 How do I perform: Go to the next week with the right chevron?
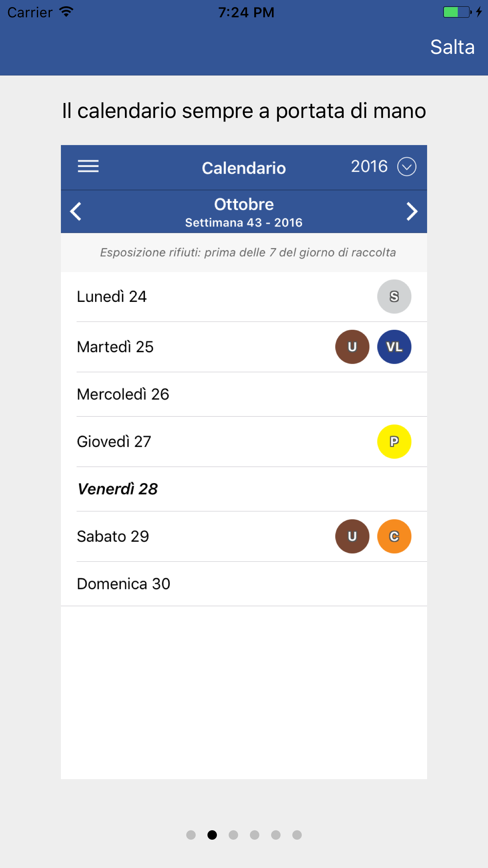[411, 211]
